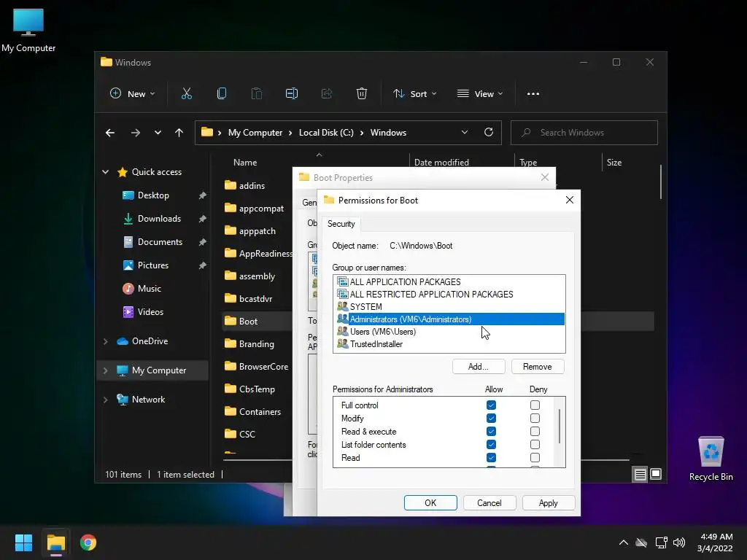The image size is (747, 560).
Task: Click the Delete trash icon in toolbar
Action: pyautogui.click(x=362, y=93)
